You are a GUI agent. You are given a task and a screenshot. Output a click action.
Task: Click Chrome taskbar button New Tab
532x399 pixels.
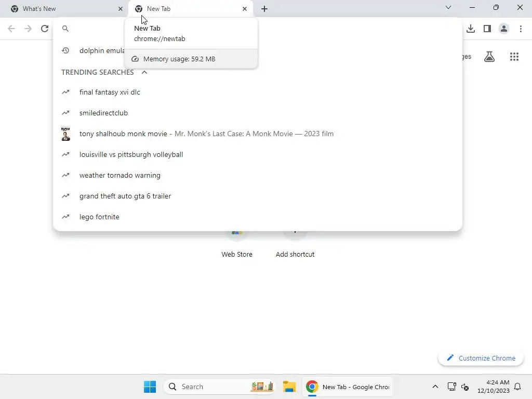point(348,387)
